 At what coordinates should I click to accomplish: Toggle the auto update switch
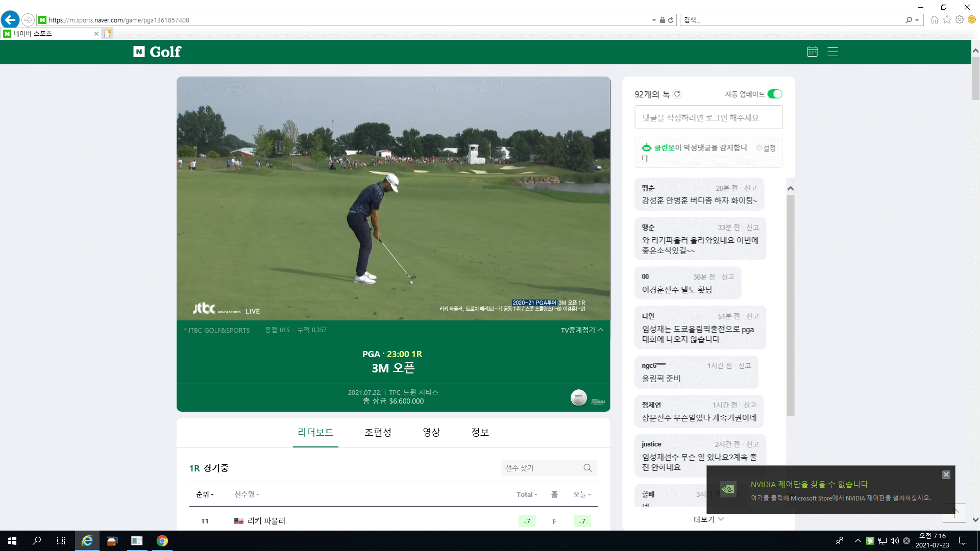(774, 94)
